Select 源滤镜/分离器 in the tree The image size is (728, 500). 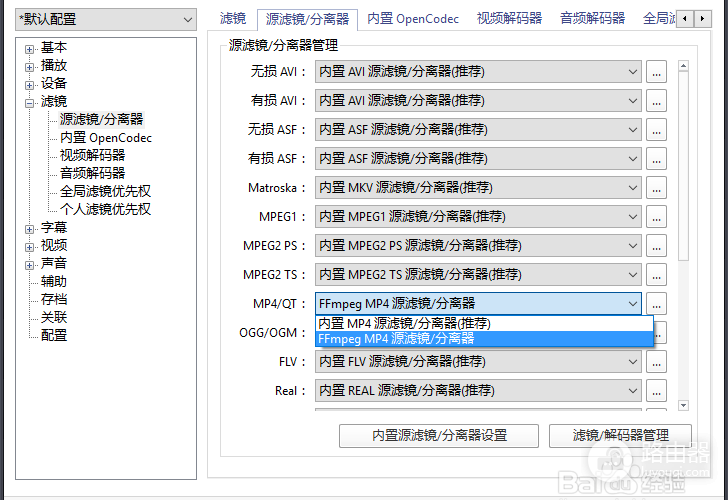point(102,119)
